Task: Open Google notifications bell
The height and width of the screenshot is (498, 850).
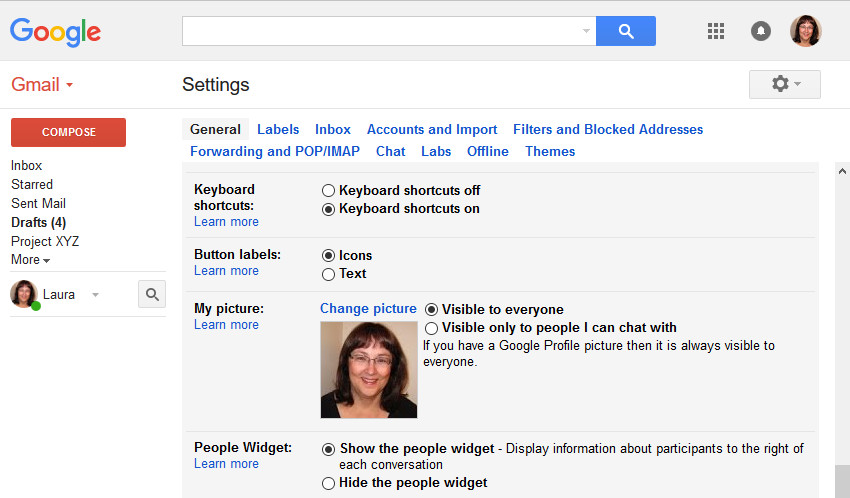Action: click(761, 31)
